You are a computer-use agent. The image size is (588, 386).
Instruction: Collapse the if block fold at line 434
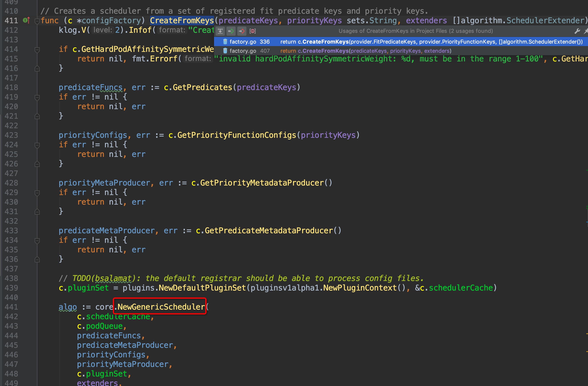[37, 241]
